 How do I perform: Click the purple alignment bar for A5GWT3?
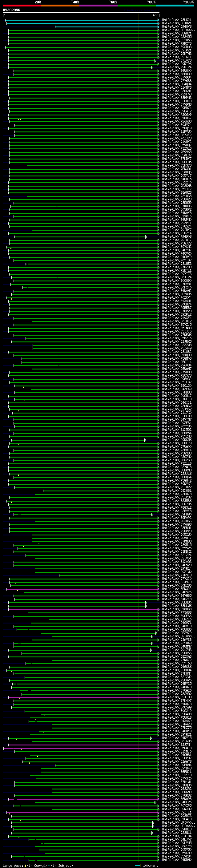pyautogui.click(x=81, y=748)
